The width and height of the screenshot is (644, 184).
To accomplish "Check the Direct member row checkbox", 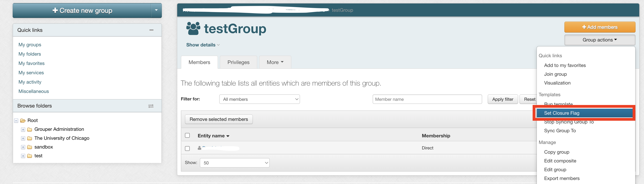I will click(187, 148).
